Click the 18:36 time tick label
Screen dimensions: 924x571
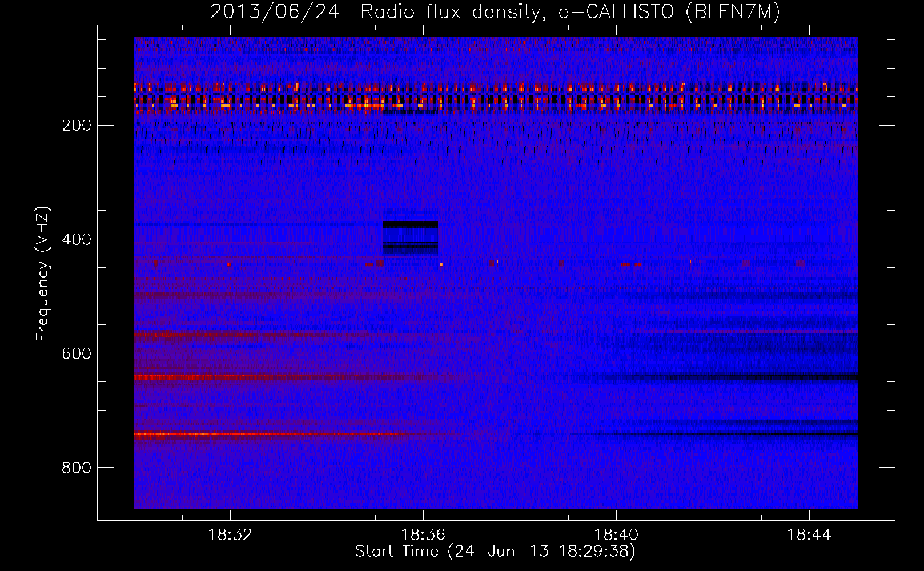tap(423, 535)
